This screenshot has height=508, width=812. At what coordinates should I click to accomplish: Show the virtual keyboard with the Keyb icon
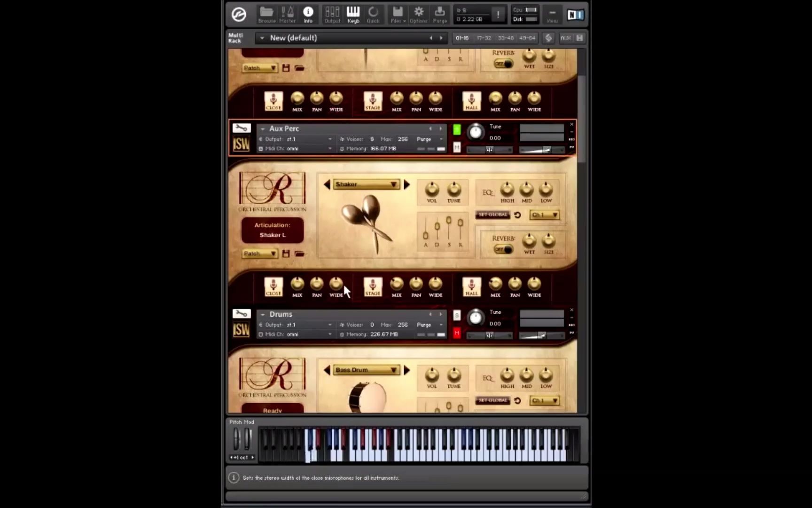[x=353, y=14]
